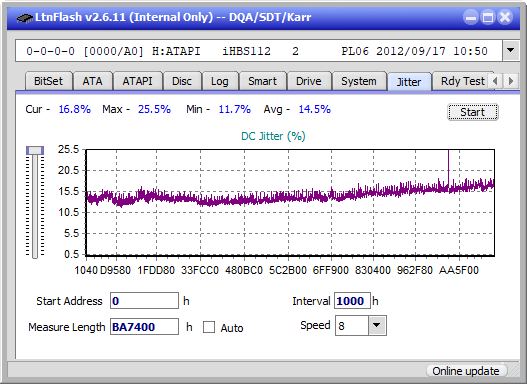Click the Start Address label
The image size is (527, 384).
(69, 301)
